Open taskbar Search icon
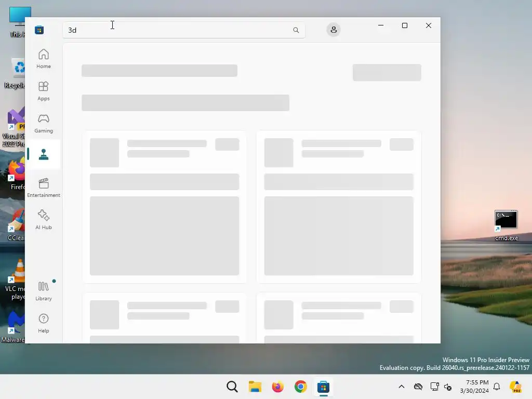 pyautogui.click(x=232, y=387)
